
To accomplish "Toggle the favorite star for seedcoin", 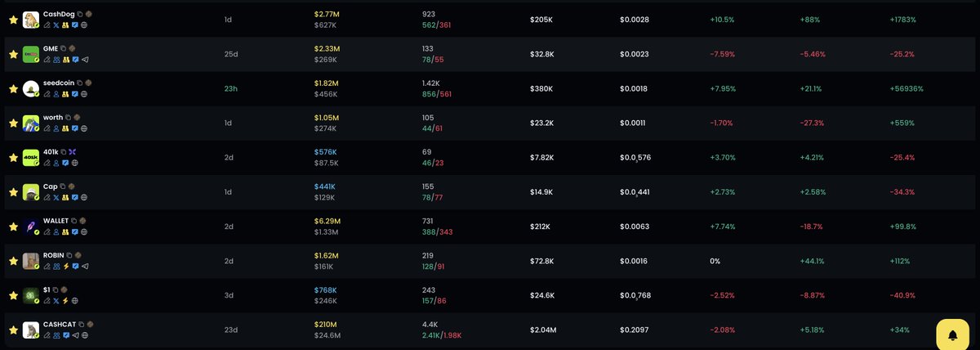I will click(13, 88).
